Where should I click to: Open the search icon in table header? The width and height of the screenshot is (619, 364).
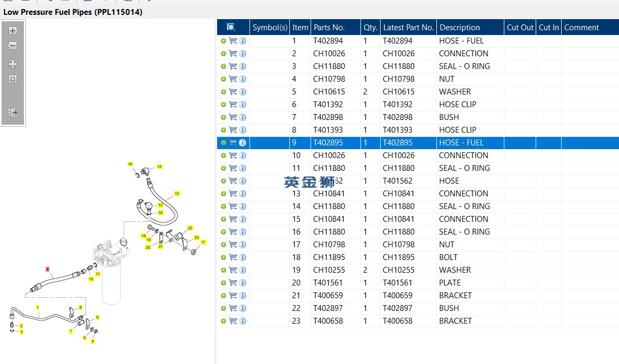231,27
